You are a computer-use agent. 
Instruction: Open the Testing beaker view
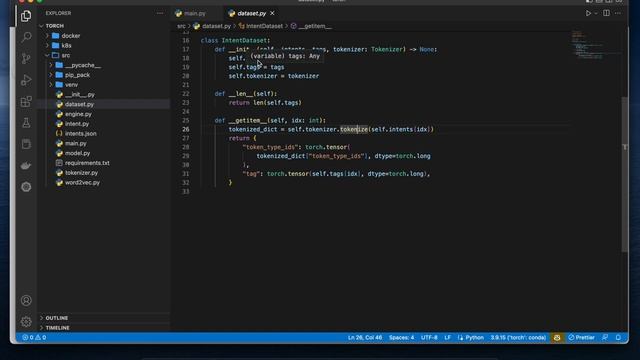coord(26,122)
